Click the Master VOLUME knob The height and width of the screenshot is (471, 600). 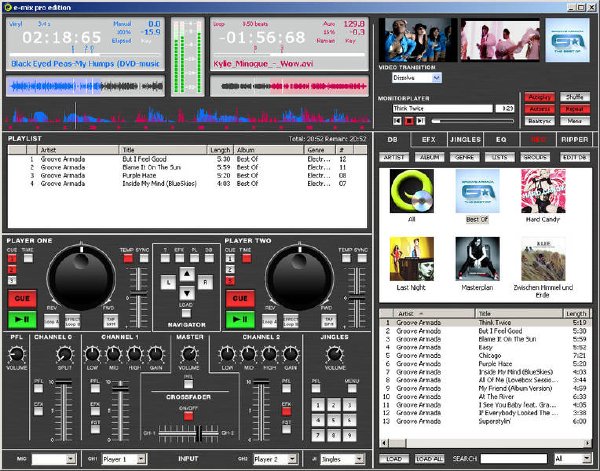189,354
